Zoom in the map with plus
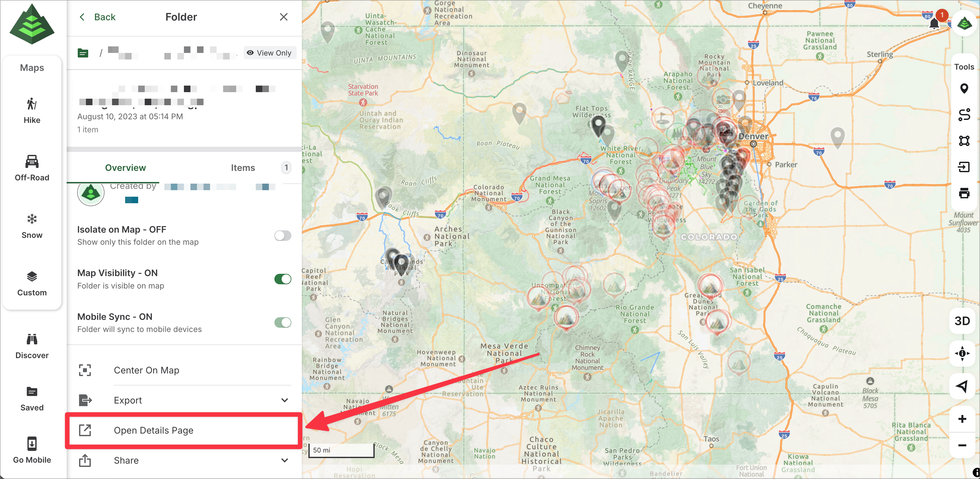Image resolution: width=980 pixels, height=479 pixels. [x=962, y=419]
